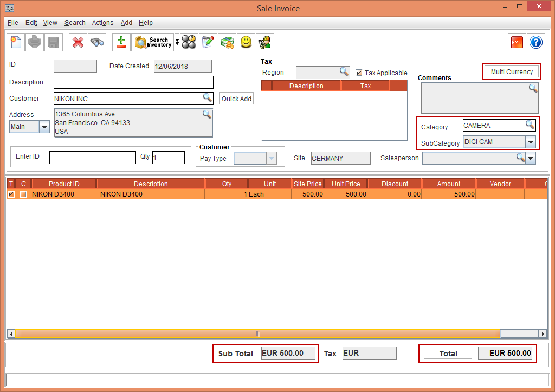Expand the Salesperson dropdown arrow
555x392 pixels.
(531, 158)
